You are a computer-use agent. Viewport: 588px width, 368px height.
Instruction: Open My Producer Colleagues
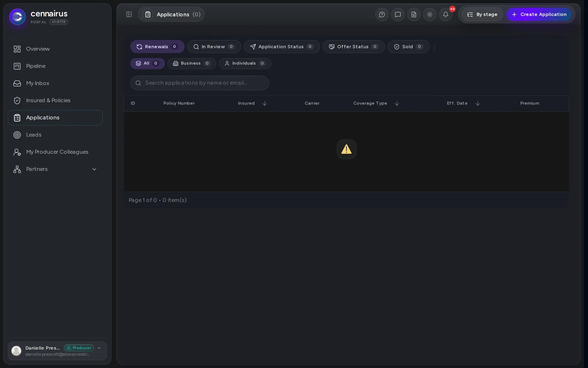click(x=55, y=152)
